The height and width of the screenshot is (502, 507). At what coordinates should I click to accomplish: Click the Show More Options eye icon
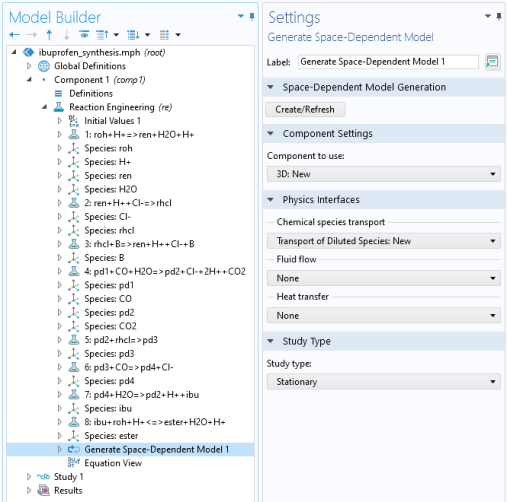click(84, 34)
